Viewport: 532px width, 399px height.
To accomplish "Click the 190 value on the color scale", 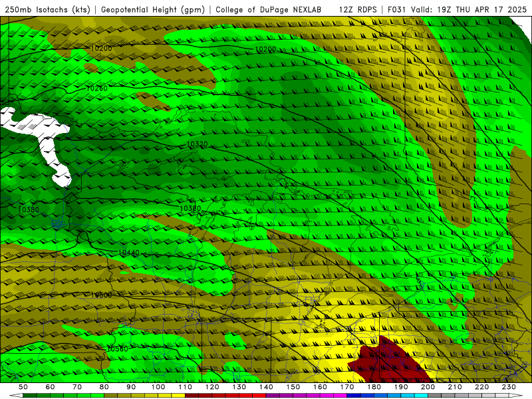I will click(401, 387).
